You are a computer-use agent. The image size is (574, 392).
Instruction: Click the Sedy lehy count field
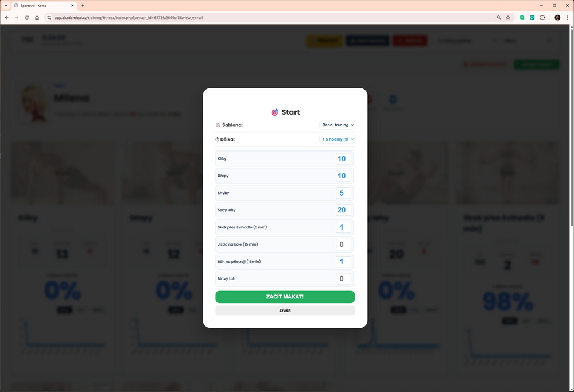tap(343, 210)
